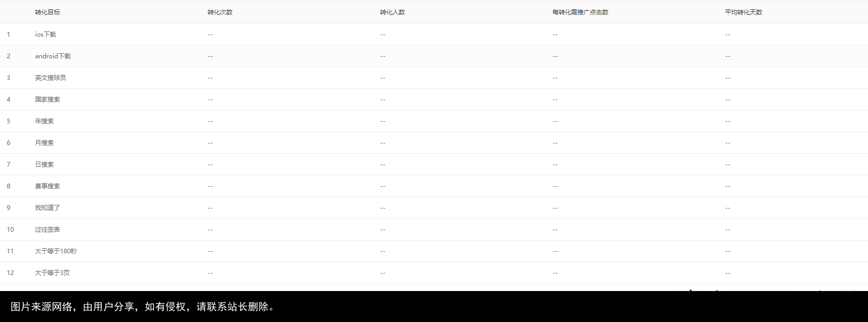Click the 大于等于3页 conversion goal
Image resolution: width=868 pixels, height=322 pixels.
coord(52,273)
